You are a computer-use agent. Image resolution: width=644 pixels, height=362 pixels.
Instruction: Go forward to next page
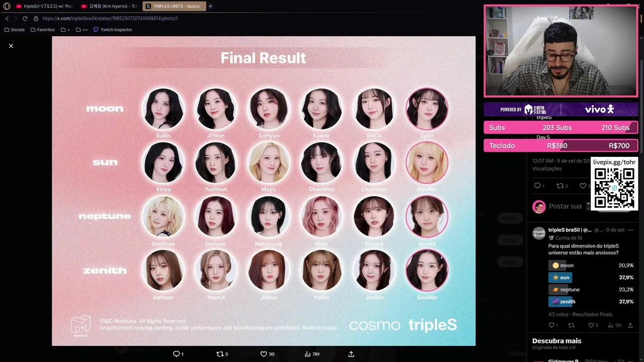click(16, 18)
